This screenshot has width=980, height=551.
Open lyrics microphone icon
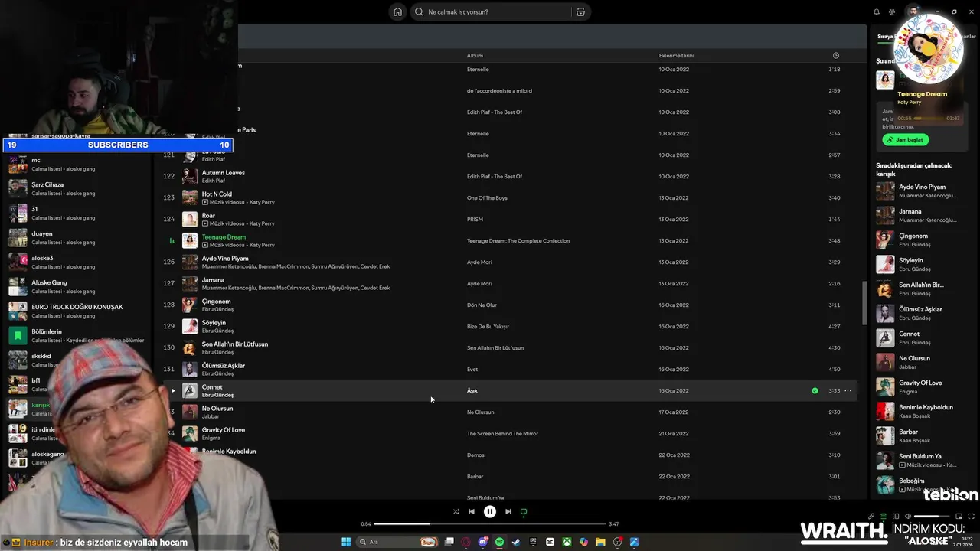click(x=871, y=516)
